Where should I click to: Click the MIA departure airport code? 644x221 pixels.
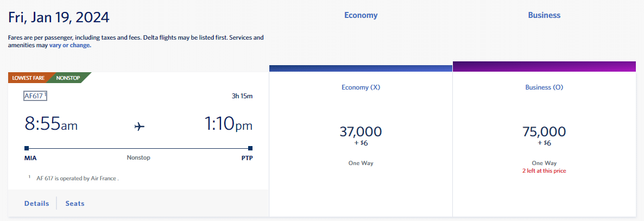coord(30,158)
